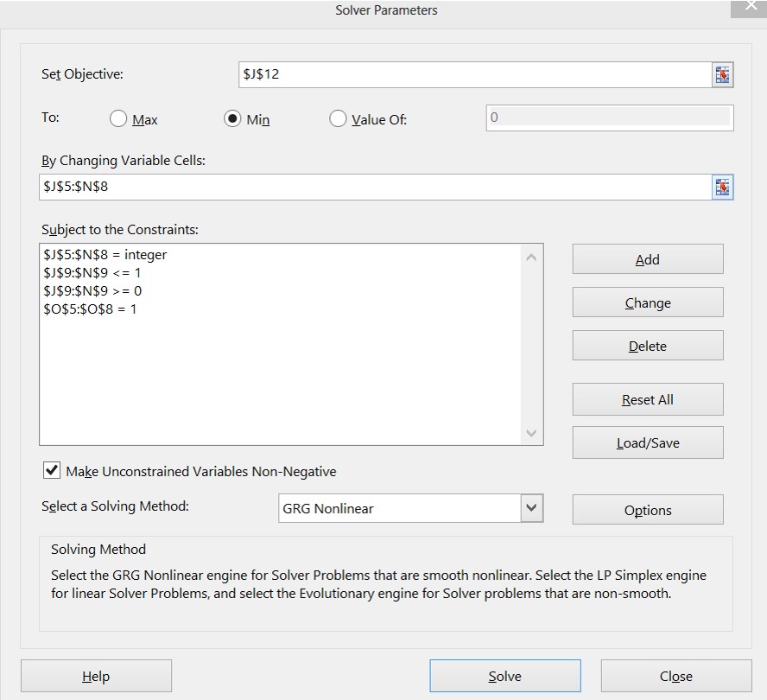Screen dimensions: 767x700
Task: Open solver Options
Action: (648, 510)
